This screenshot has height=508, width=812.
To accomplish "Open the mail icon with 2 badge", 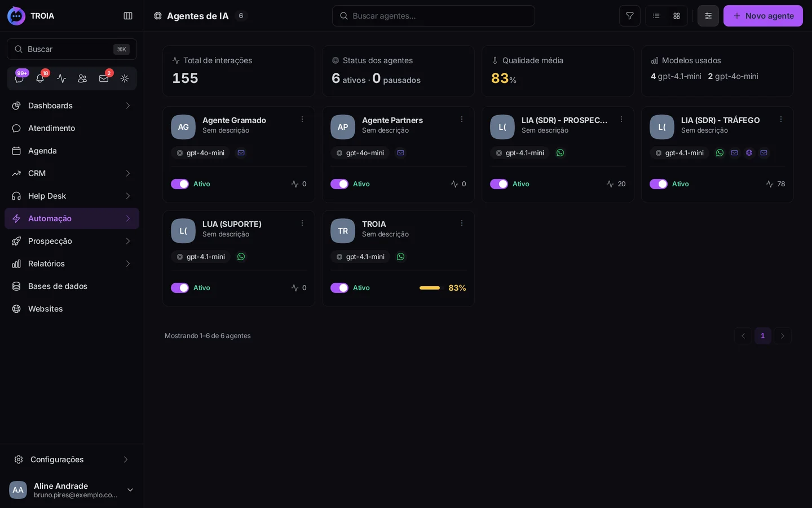I will [x=104, y=78].
